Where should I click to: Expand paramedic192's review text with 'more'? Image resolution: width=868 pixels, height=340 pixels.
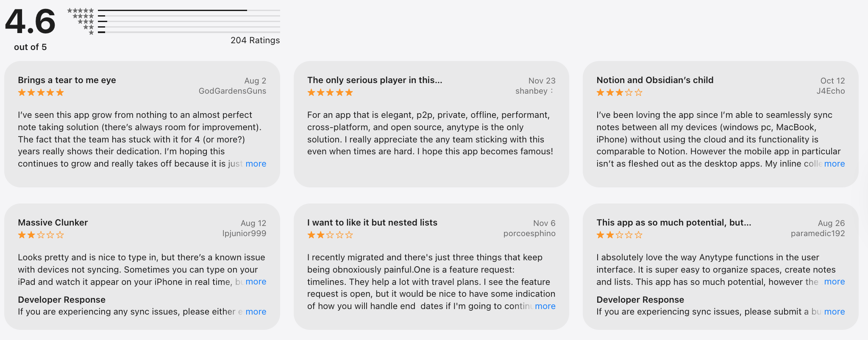(x=834, y=281)
